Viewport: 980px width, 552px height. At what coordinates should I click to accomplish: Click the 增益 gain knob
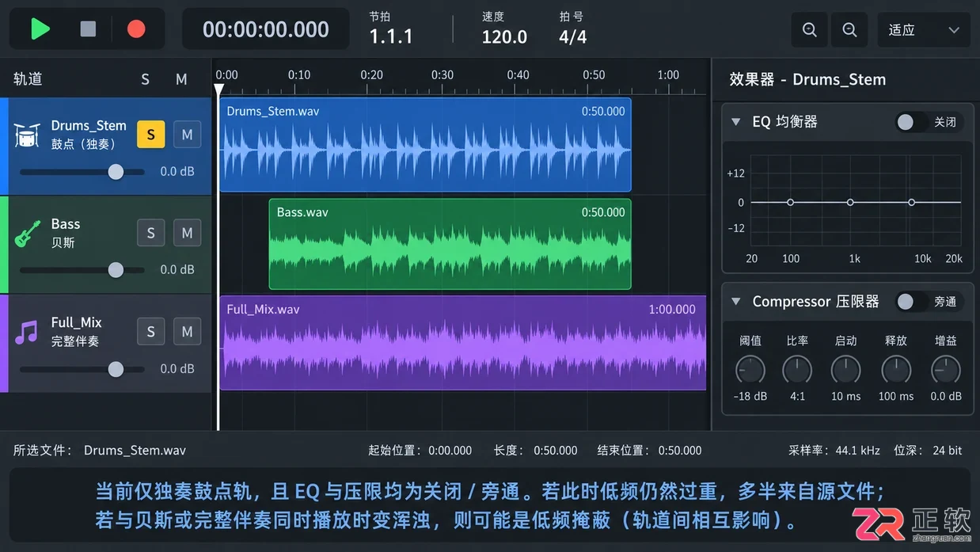[946, 370]
